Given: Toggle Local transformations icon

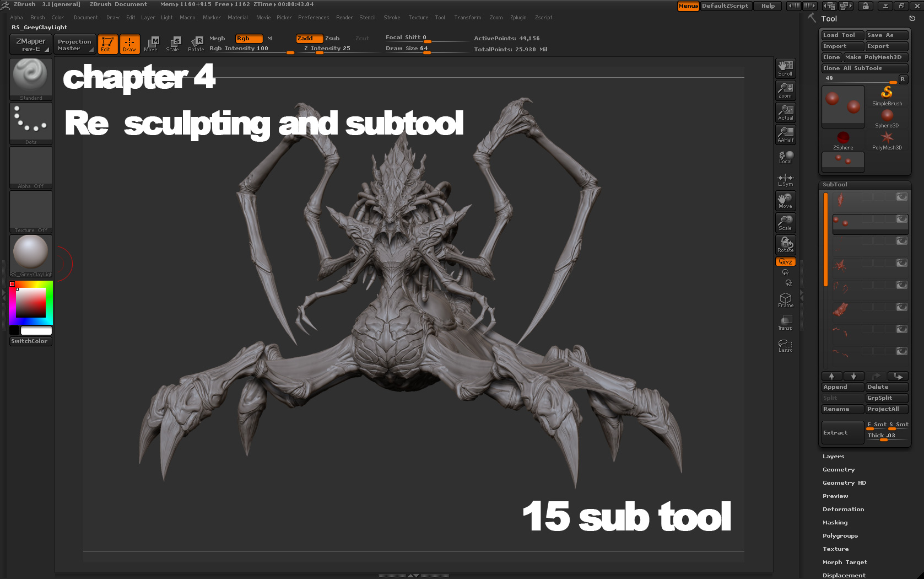Looking at the screenshot, I should click(785, 157).
